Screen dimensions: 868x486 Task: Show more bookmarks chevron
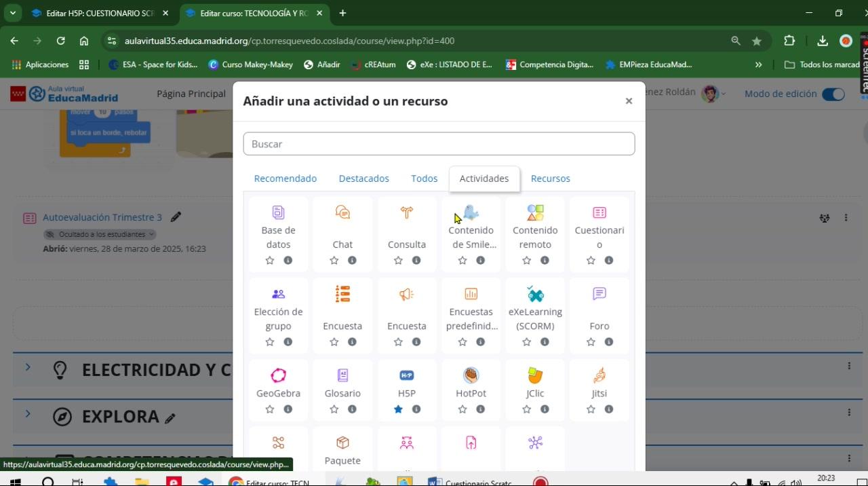pyautogui.click(x=758, y=64)
